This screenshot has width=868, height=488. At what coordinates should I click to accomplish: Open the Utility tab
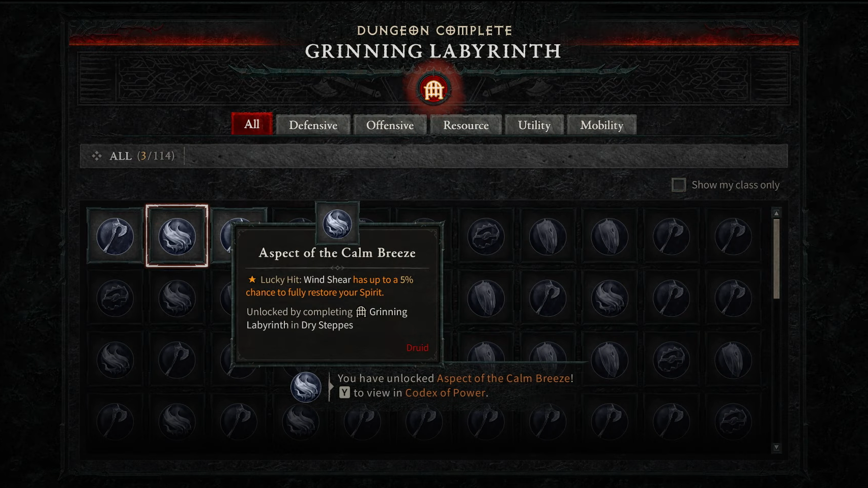click(534, 125)
